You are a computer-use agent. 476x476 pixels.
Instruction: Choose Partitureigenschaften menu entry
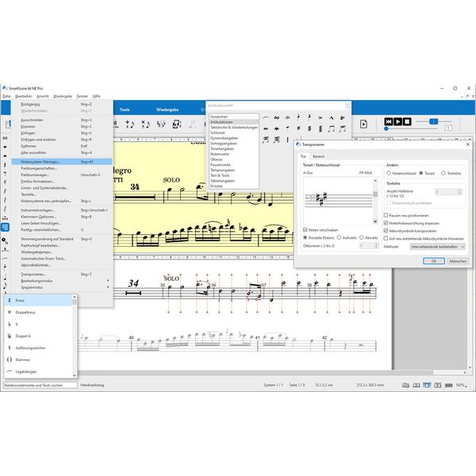(39, 168)
